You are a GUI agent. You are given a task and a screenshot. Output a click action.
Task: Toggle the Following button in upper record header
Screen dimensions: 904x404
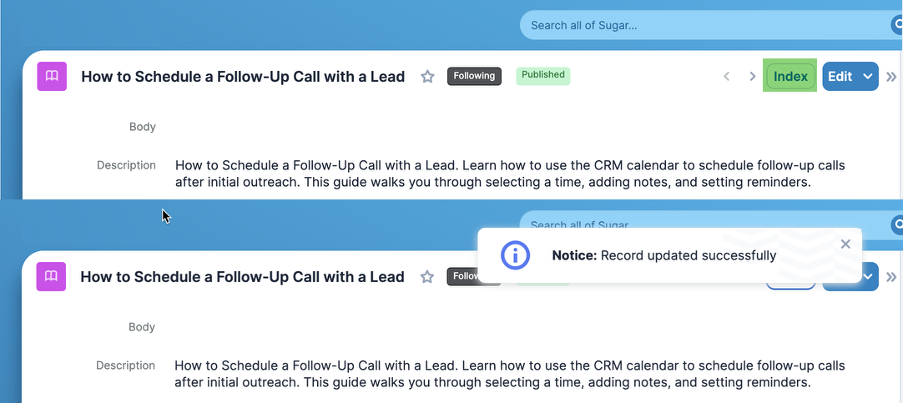click(x=474, y=76)
